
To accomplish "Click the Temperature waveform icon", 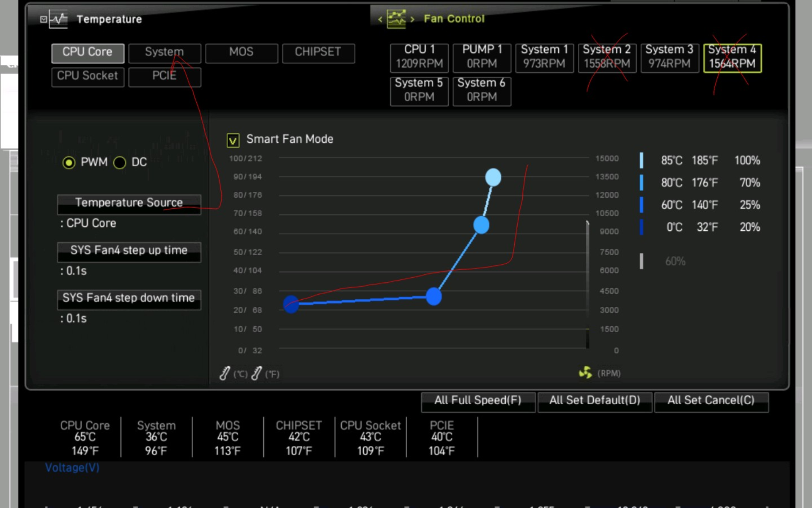I will point(58,19).
